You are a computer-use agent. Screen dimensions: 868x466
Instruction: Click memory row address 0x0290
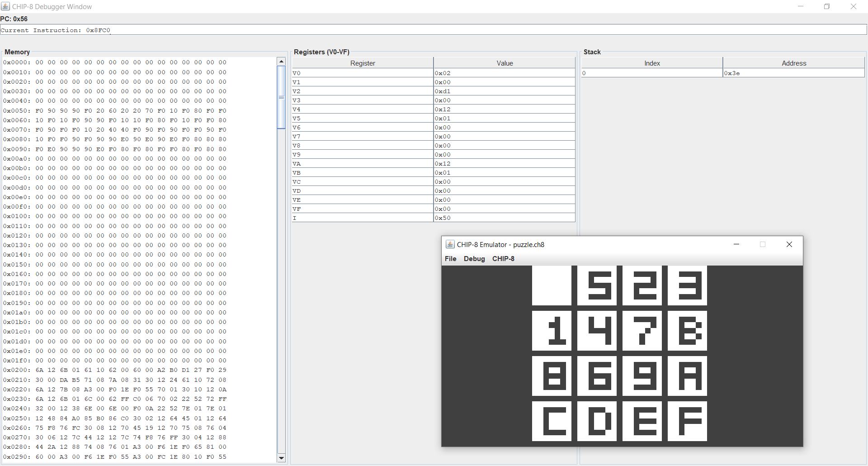pos(17,457)
